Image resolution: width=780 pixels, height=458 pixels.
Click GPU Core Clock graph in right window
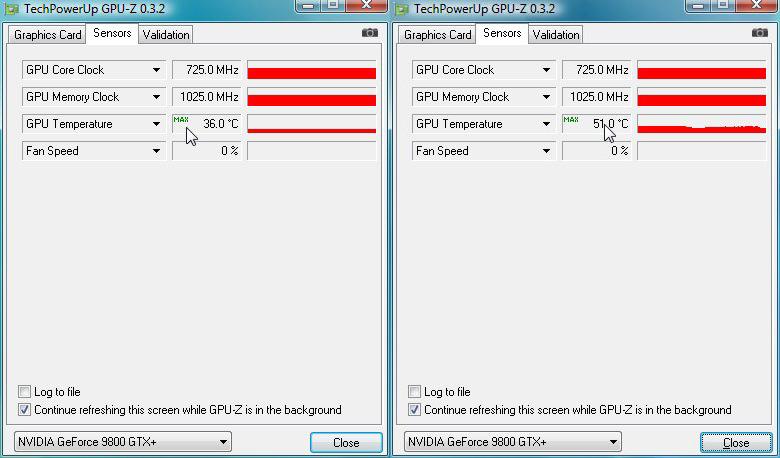(x=701, y=70)
